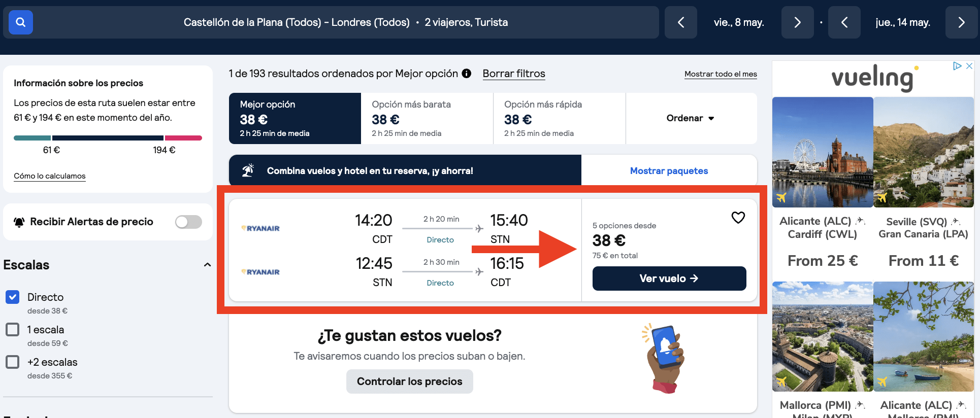Click the price range indicator bar
The height and width of the screenshot is (418, 980).
tap(108, 138)
